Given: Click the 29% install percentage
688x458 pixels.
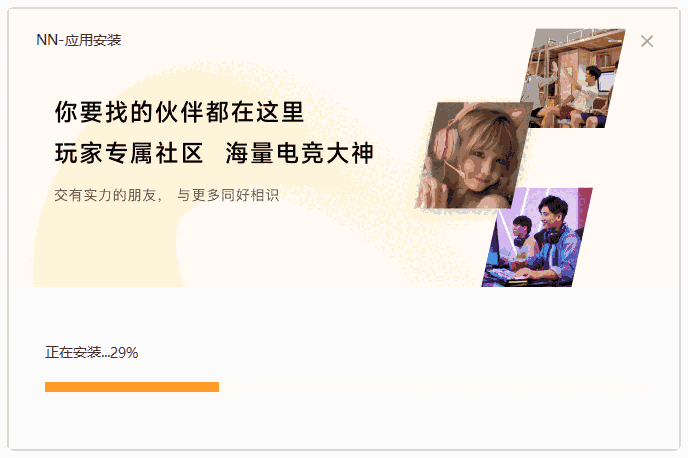Looking at the screenshot, I should pyautogui.click(x=124, y=352).
